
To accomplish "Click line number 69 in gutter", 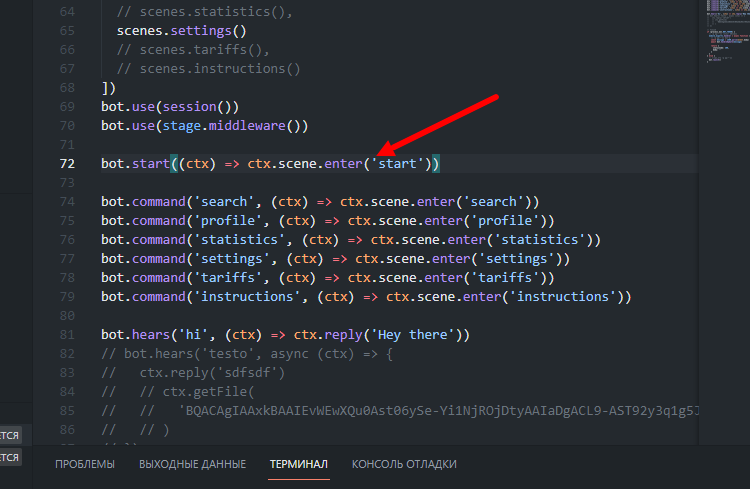I will click(x=67, y=107).
